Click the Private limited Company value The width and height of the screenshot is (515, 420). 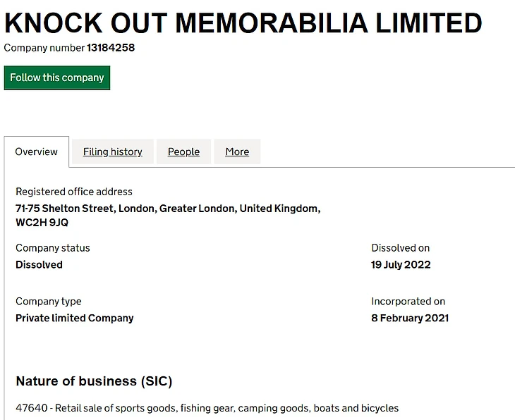(x=75, y=318)
